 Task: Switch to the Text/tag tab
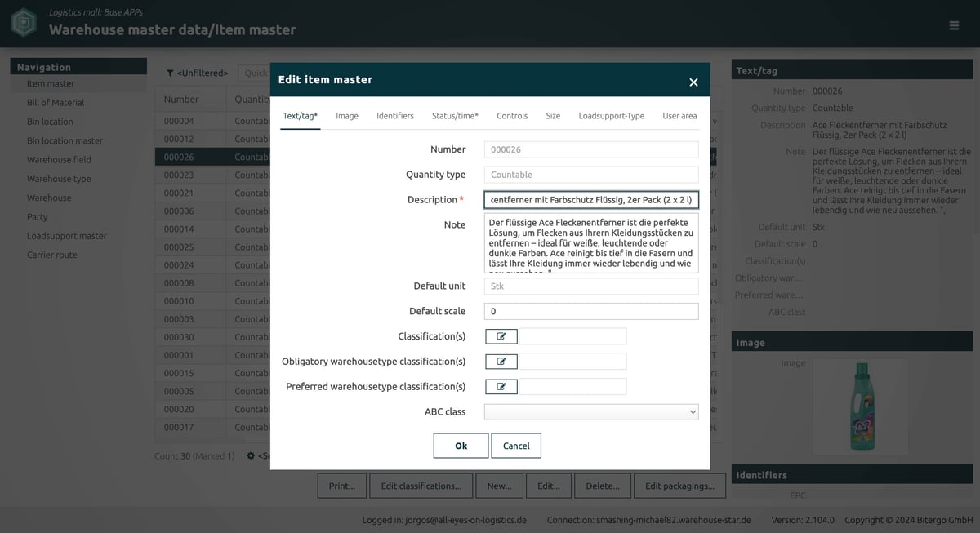[x=300, y=116]
